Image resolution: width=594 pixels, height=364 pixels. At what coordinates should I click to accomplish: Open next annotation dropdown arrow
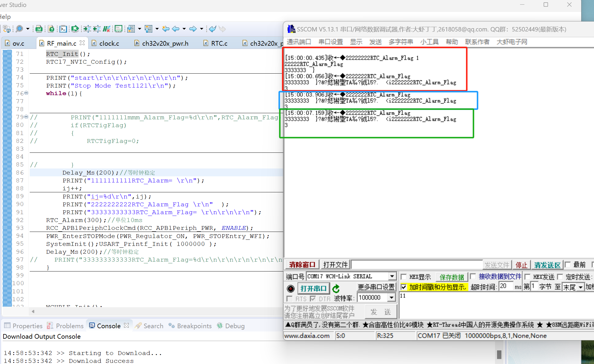point(139,29)
